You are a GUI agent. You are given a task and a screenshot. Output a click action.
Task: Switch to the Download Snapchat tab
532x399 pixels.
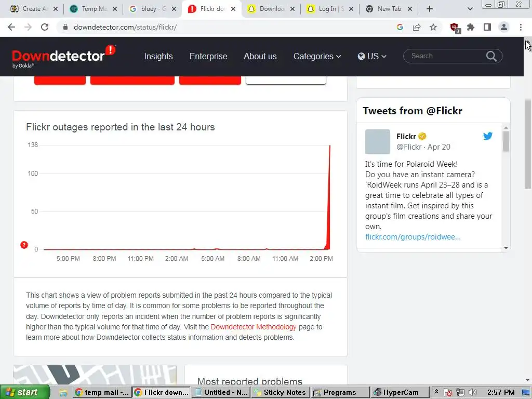point(271,9)
